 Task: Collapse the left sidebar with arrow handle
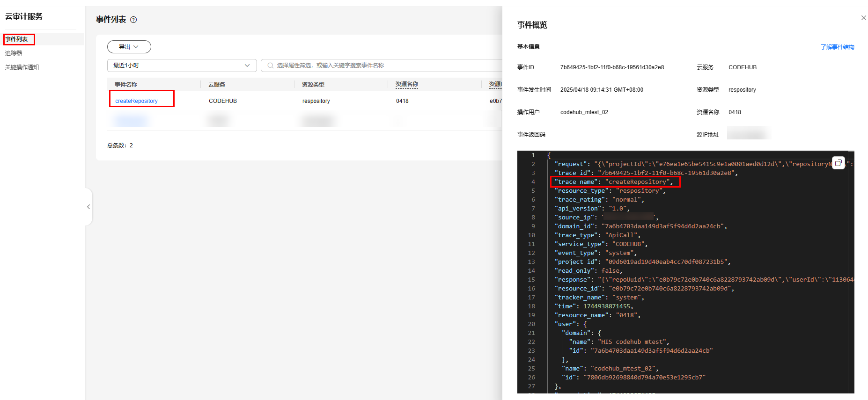pyautogui.click(x=88, y=207)
